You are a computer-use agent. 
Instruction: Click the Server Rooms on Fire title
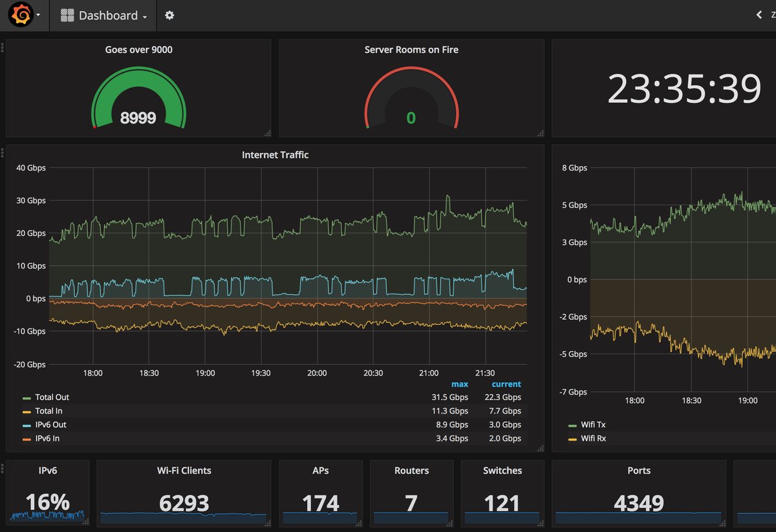click(x=411, y=50)
